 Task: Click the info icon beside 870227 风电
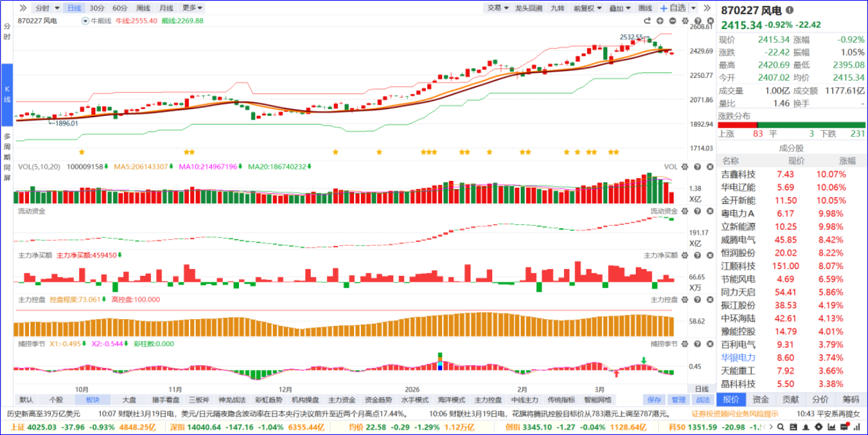point(789,10)
